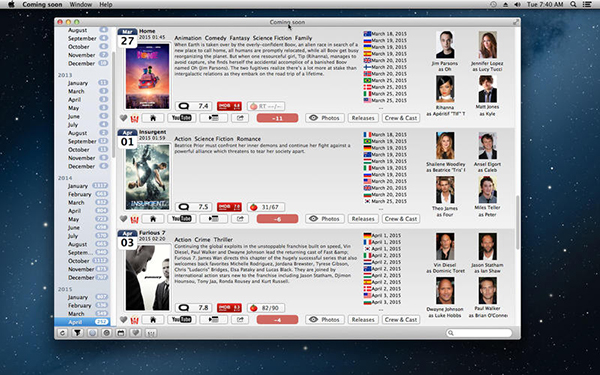Screen dimensions: 600x375
Task: Open the Rotten Tomatoes 82/90 score for Furious 7
Action: (x=266, y=308)
